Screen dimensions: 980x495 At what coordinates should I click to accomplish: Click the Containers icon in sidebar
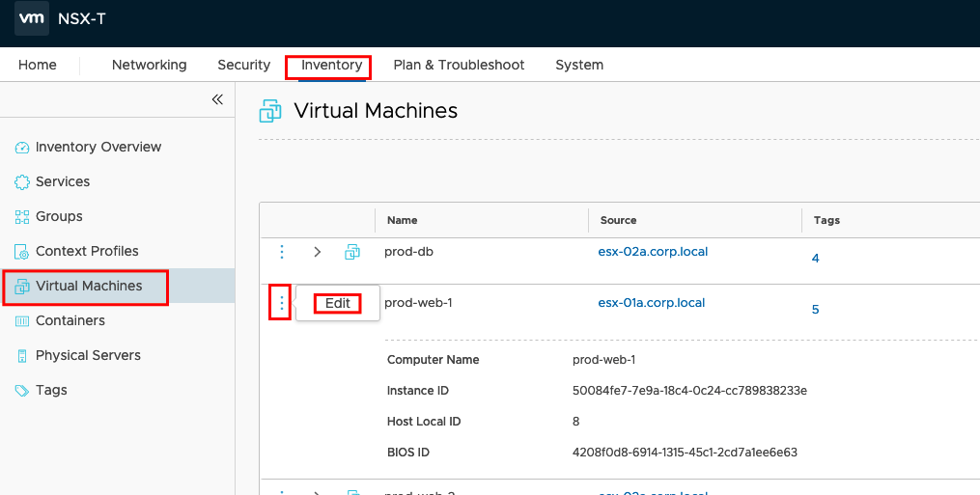(x=22, y=321)
